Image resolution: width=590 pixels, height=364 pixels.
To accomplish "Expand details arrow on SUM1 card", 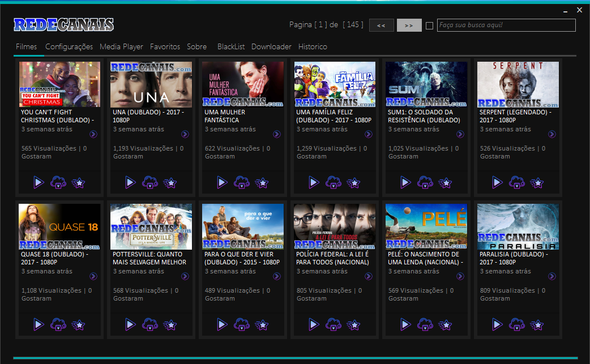I will point(460,134).
